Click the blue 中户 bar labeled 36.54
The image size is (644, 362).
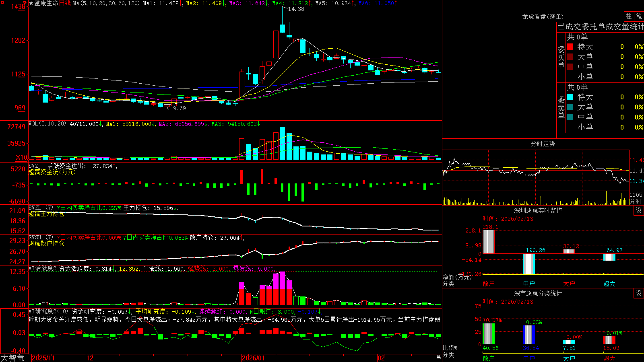click(x=529, y=335)
